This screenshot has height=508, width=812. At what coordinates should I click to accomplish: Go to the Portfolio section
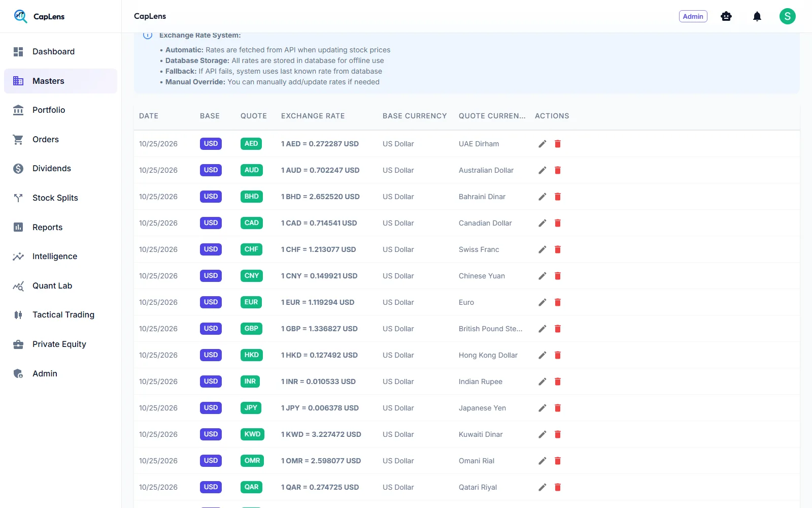coord(60,110)
